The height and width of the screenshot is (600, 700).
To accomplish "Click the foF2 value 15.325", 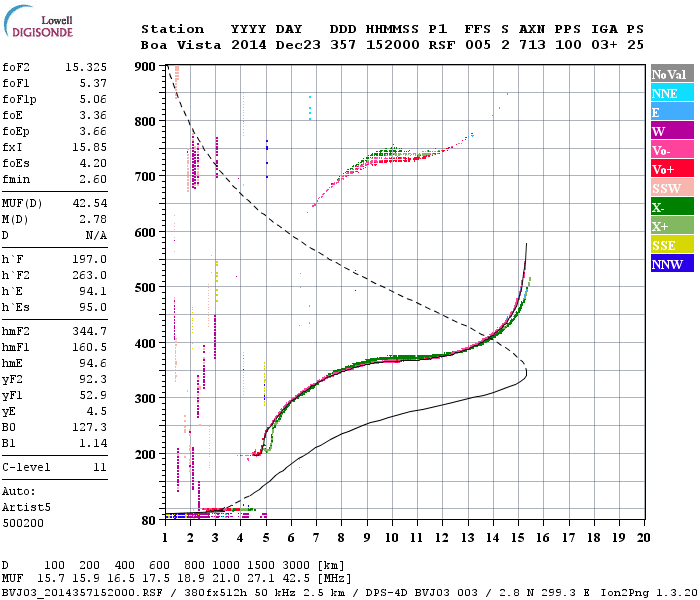I will coord(86,67).
